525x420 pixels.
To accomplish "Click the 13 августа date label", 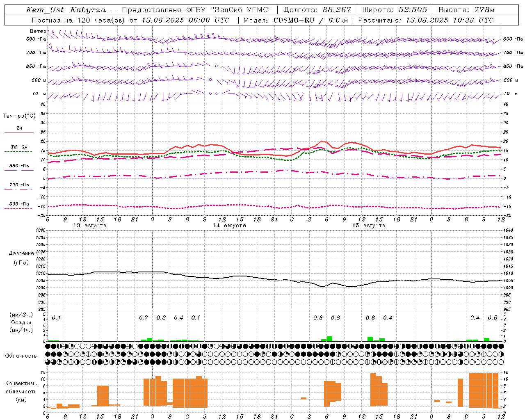I will tap(90, 226).
